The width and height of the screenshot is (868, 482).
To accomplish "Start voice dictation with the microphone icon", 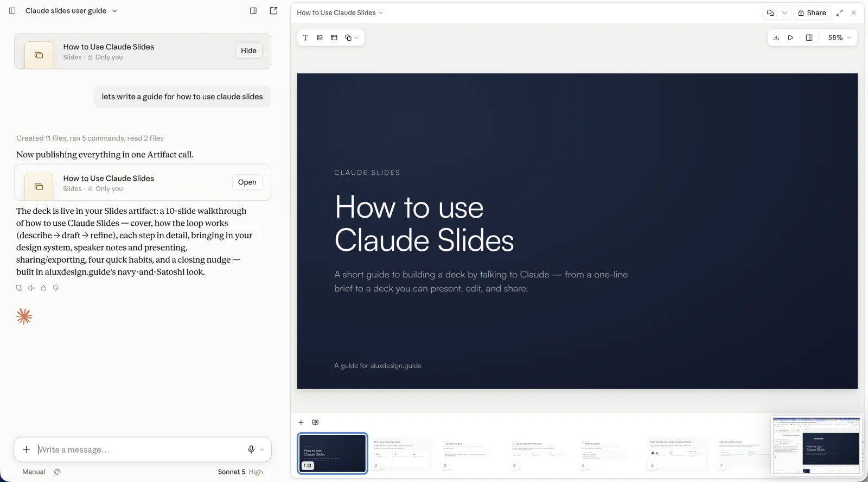I will click(251, 449).
